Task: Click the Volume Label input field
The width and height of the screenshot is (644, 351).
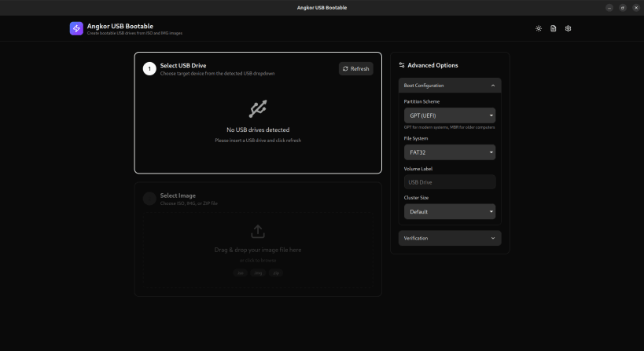Action: [x=450, y=182]
